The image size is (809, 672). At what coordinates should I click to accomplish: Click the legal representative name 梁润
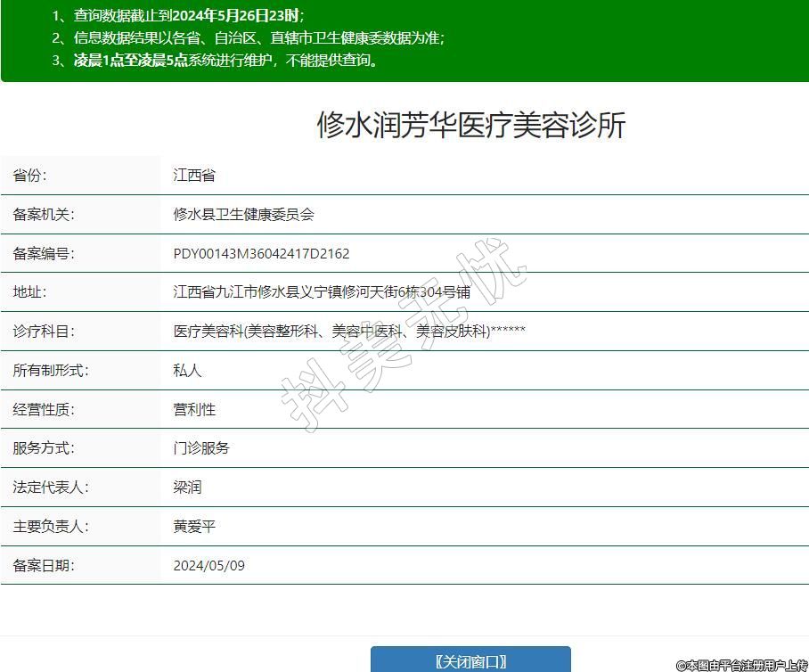187,488
